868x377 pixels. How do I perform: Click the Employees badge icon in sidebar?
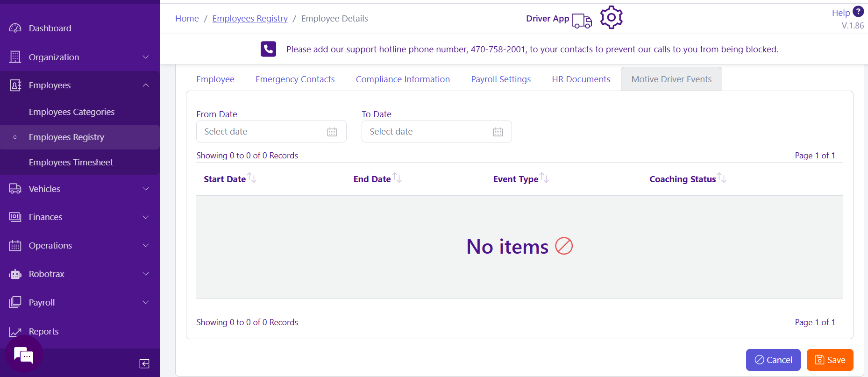pyautogui.click(x=15, y=85)
